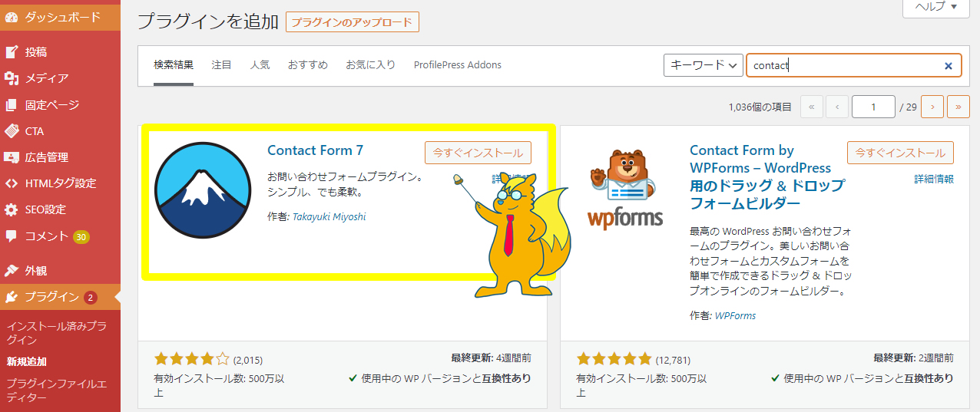Click the previous page ‹ pagination button
Viewport: 980px width, 412px height.
click(x=837, y=107)
